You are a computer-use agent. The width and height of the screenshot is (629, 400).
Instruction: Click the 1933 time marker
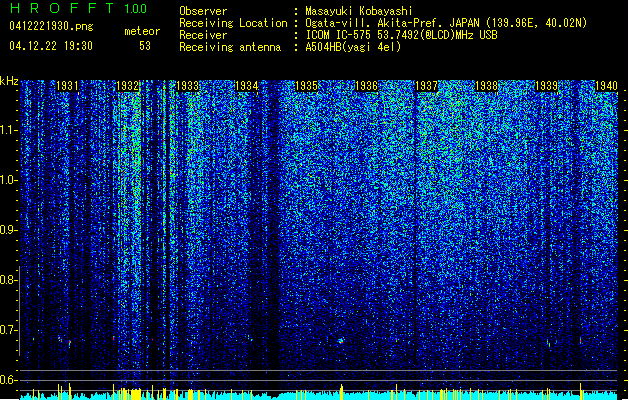click(x=187, y=86)
